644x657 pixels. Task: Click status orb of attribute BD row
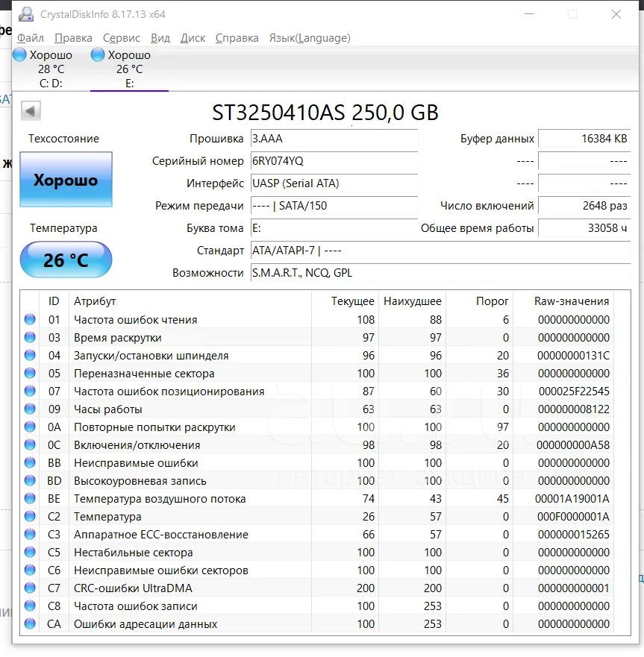pyautogui.click(x=30, y=480)
